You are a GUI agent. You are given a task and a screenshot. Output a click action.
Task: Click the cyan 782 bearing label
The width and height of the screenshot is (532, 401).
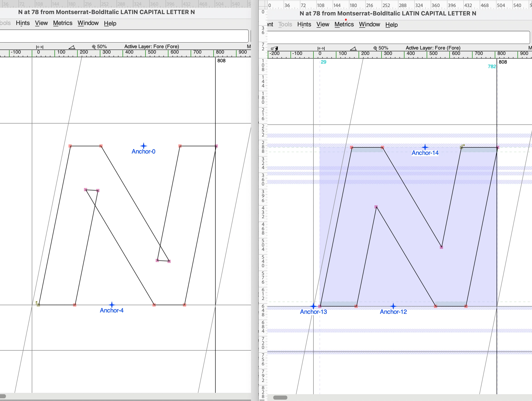tap(492, 67)
